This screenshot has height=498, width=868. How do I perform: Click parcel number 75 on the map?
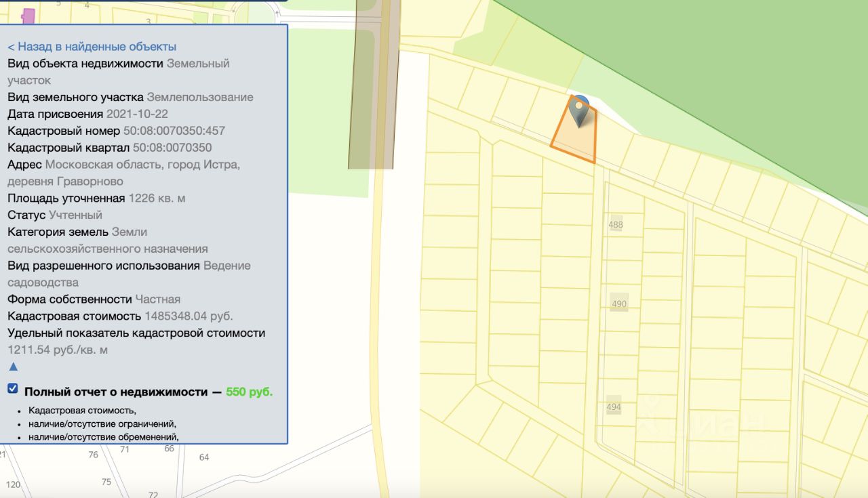[x=106, y=482]
